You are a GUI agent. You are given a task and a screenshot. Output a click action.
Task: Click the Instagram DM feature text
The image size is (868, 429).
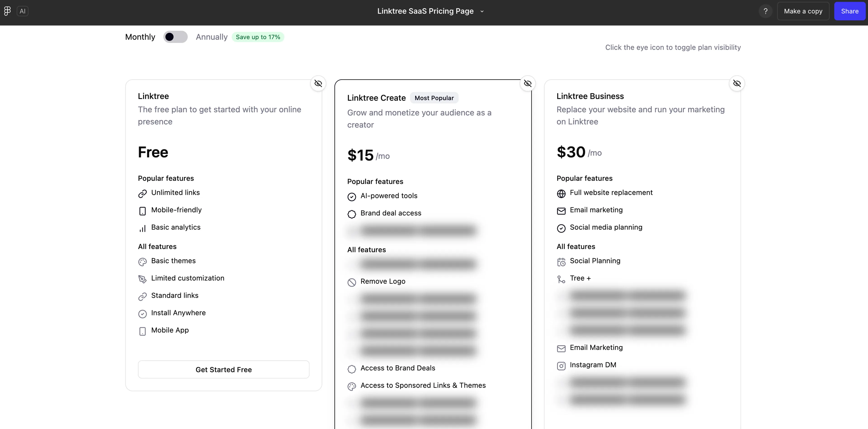coord(593,365)
